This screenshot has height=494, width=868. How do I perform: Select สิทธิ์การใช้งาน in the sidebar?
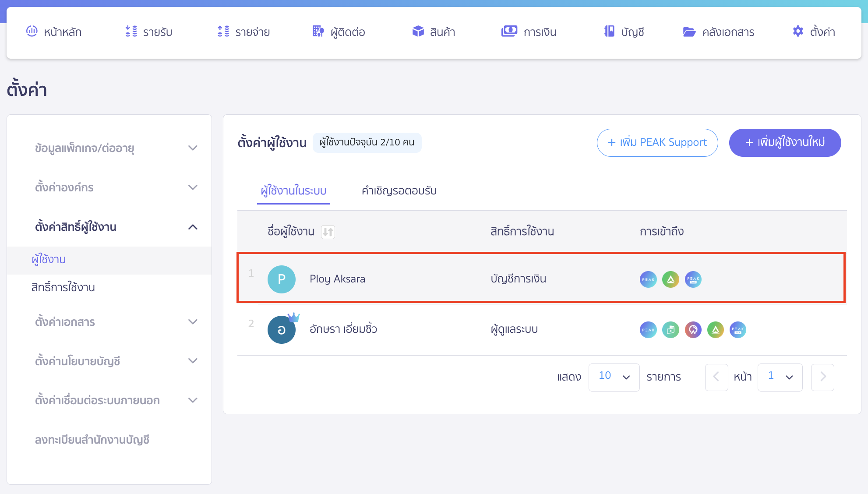point(64,288)
